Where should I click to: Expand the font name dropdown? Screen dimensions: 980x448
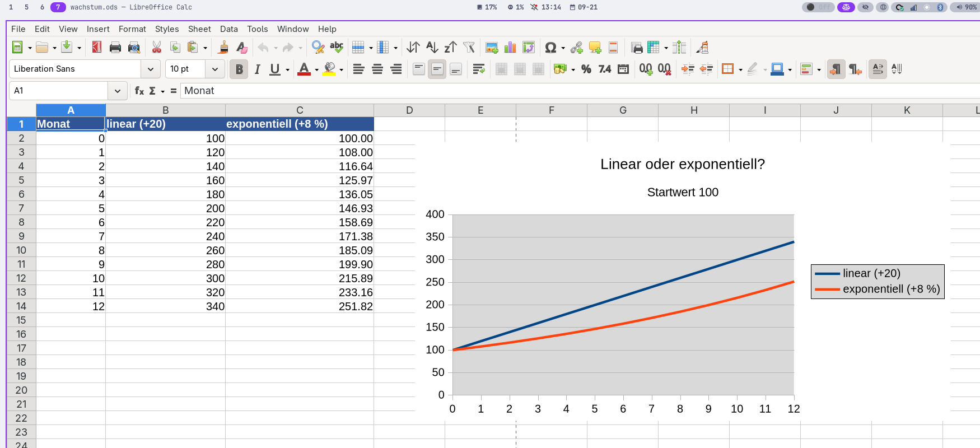[x=150, y=69]
